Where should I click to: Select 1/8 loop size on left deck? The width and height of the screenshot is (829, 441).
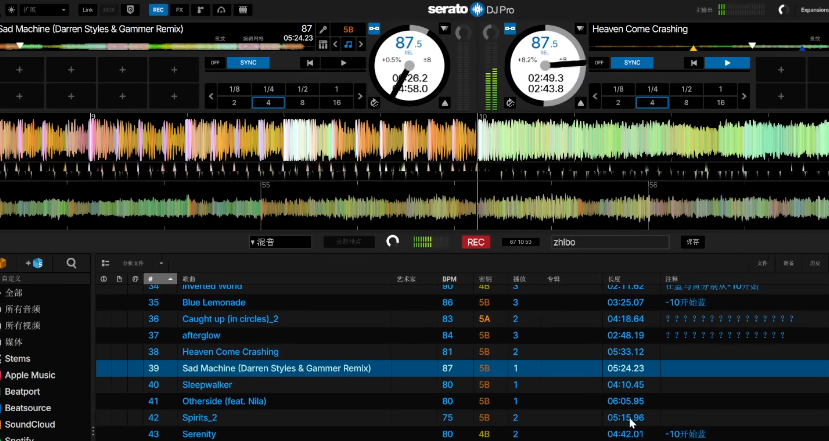point(234,89)
